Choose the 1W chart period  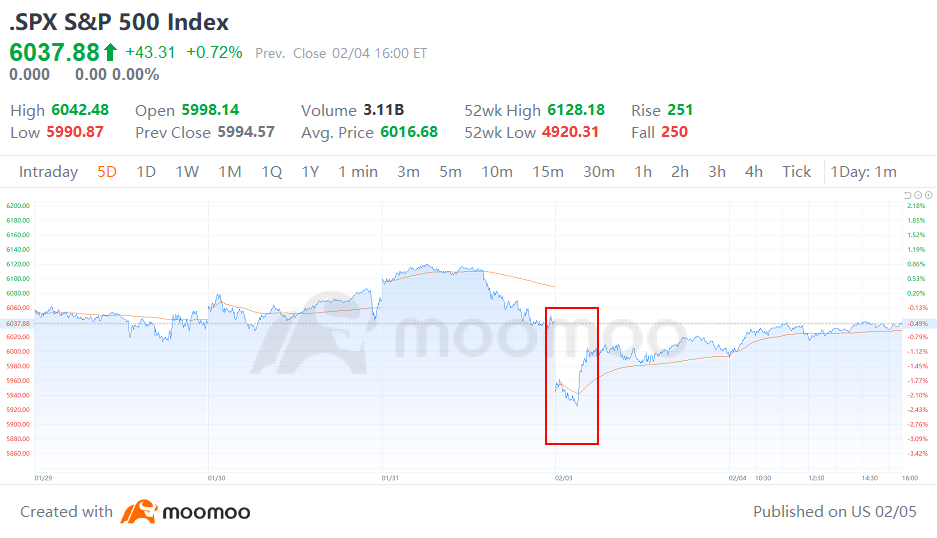[x=187, y=172]
